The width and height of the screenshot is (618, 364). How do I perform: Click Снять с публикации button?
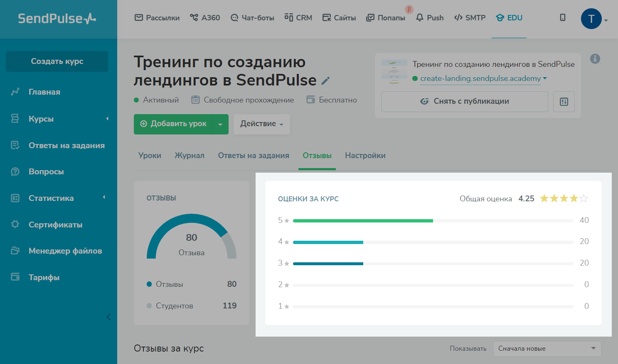(464, 102)
